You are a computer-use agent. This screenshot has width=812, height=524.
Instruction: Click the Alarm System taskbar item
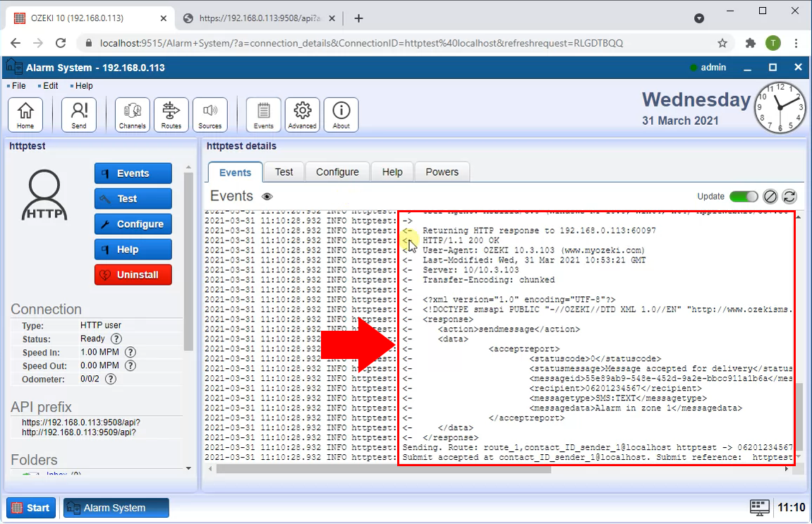[x=116, y=508]
